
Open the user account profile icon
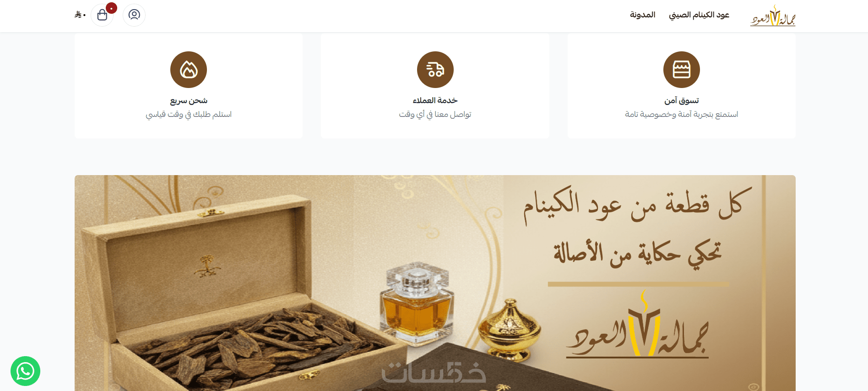pos(134,15)
